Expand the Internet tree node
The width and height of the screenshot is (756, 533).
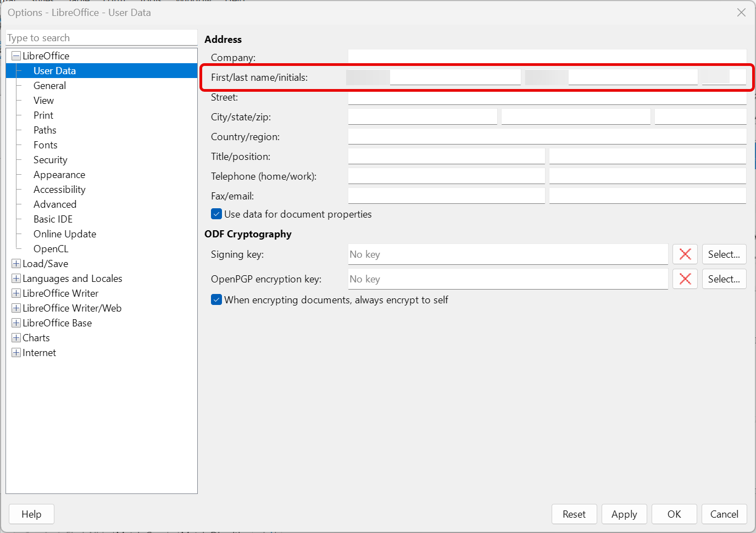point(16,353)
